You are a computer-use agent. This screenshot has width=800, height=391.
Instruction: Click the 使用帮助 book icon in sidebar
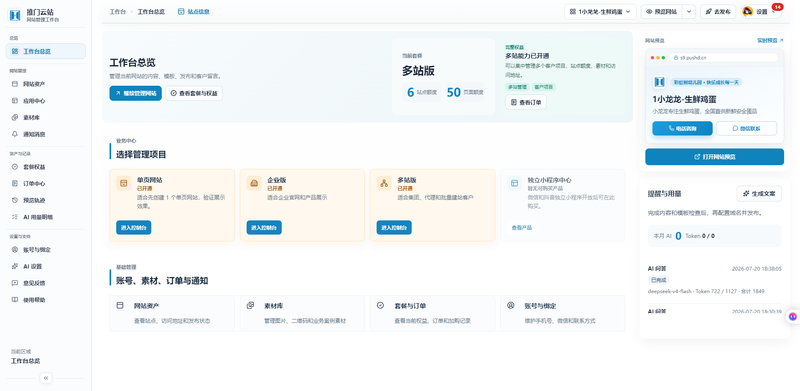15,300
